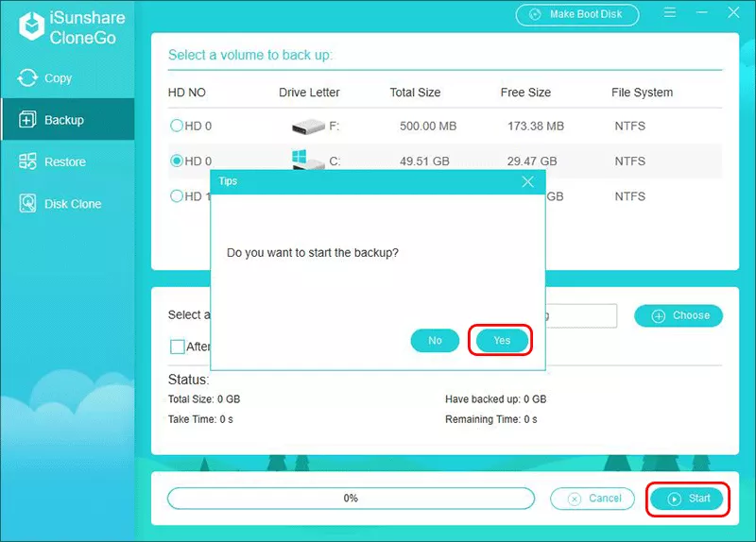Click the iSunshare CloneGo logo icon

(31, 26)
